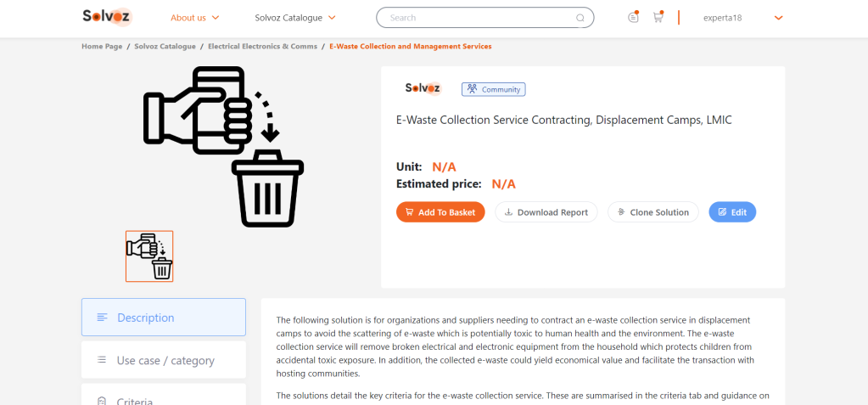Click the Edit button
The height and width of the screenshot is (405, 868).
(731, 212)
